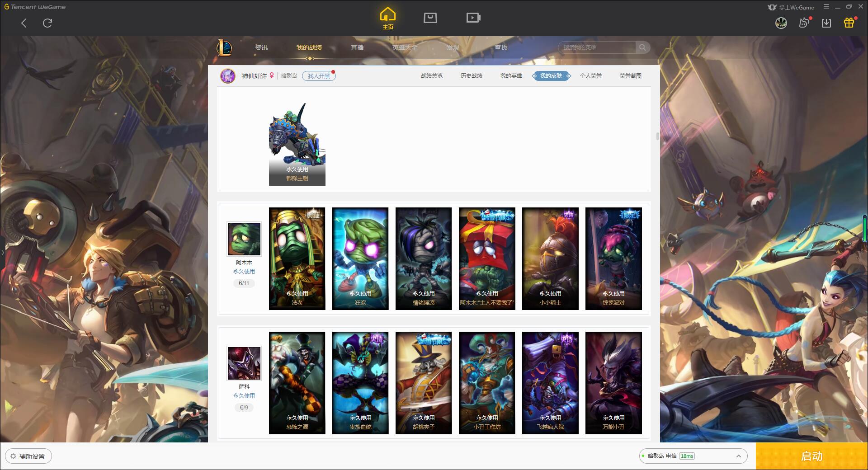Image resolution: width=868 pixels, height=470 pixels.
Task: Open the notifications icon with red dot
Action: (804, 23)
